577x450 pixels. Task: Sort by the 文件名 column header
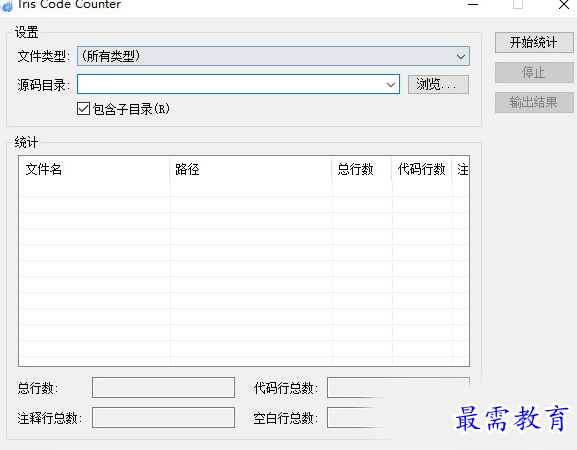coord(95,169)
